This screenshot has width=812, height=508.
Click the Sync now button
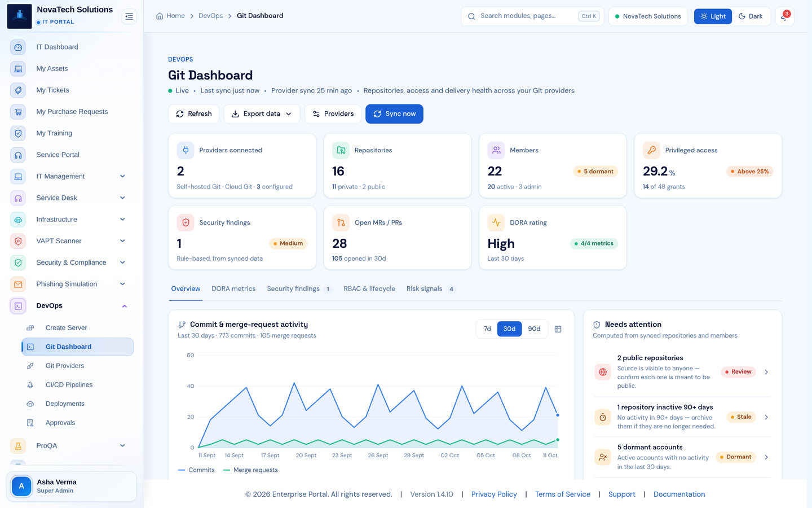pos(394,114)
